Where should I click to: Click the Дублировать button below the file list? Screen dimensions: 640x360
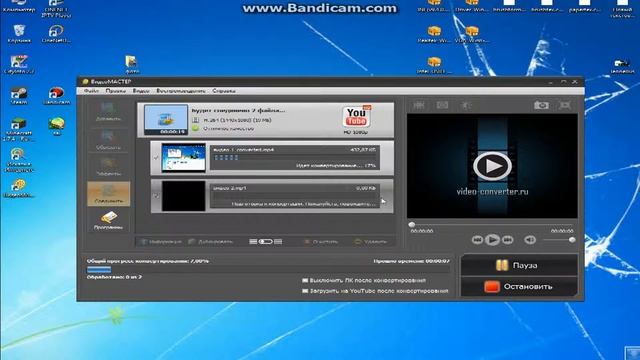211,242
